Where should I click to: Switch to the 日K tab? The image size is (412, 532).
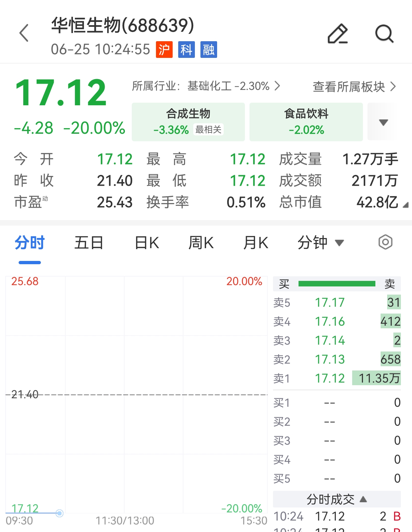coord(147,243)
